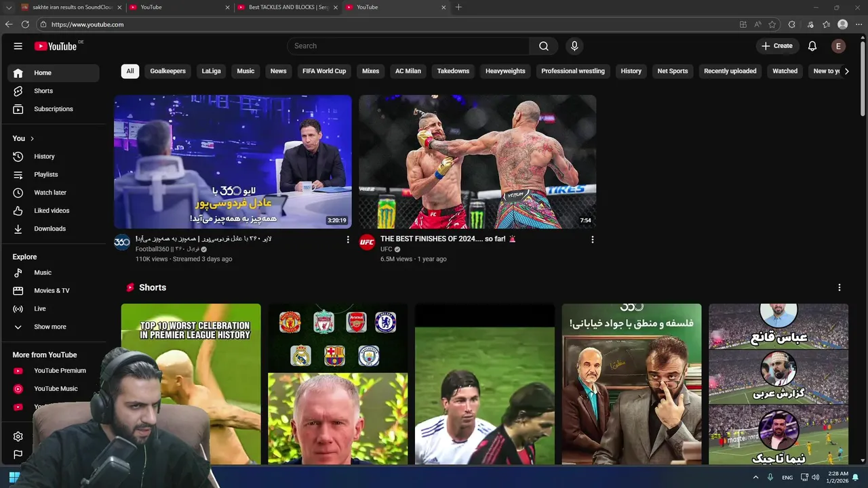Select the Goalkeepers filter chip
Screen dimensions: 868x488
click(x=167, y=71)
